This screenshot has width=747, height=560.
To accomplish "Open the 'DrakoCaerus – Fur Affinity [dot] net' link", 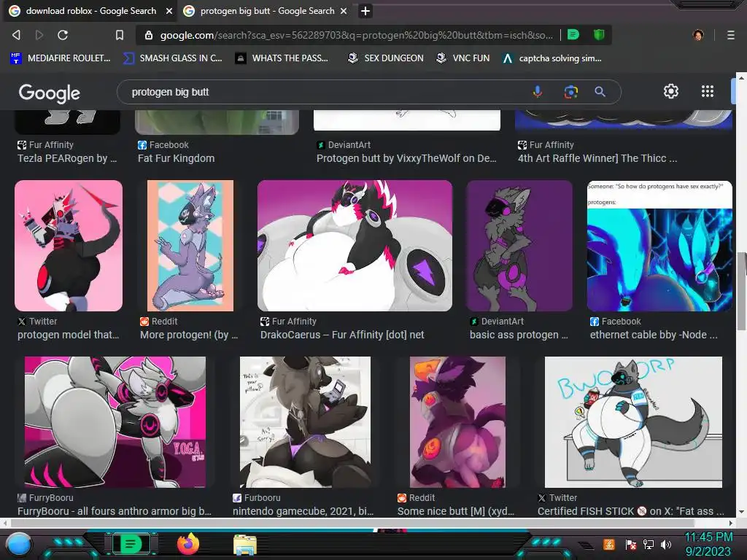I will coord(342,335).
